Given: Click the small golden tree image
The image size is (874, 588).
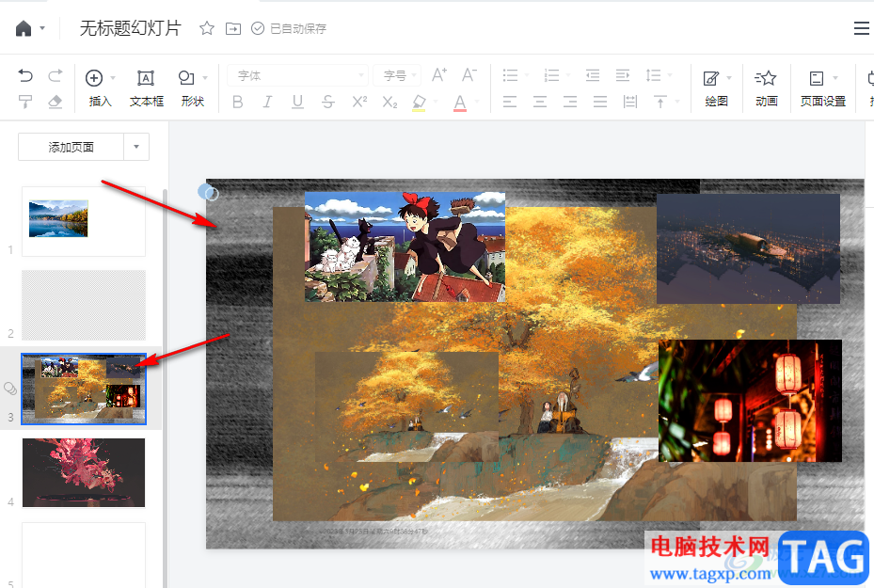Looking at the screenshot, I should [x=407, y=406].
